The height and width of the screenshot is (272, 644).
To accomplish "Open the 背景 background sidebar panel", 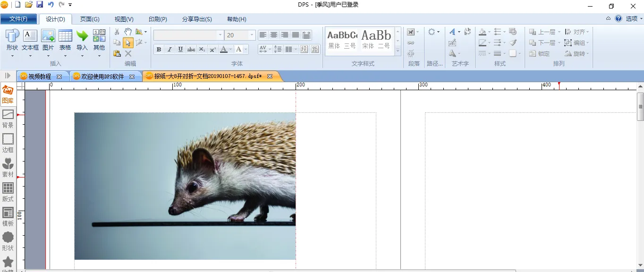I will tap(8, 119).
